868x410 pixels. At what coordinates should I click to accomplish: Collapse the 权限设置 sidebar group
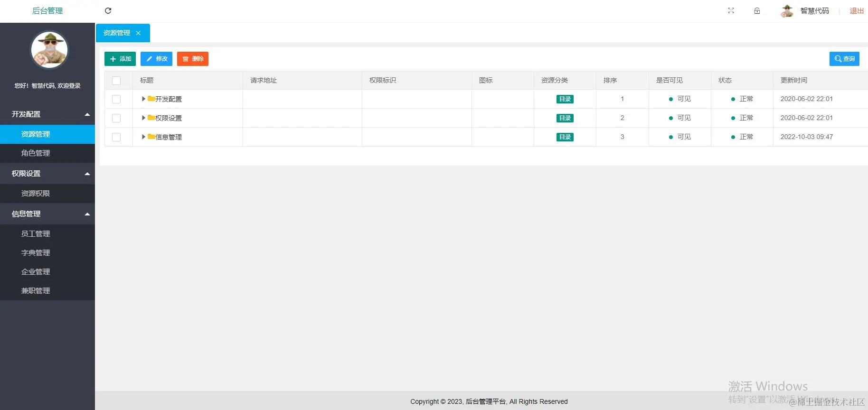pos(47,174)
